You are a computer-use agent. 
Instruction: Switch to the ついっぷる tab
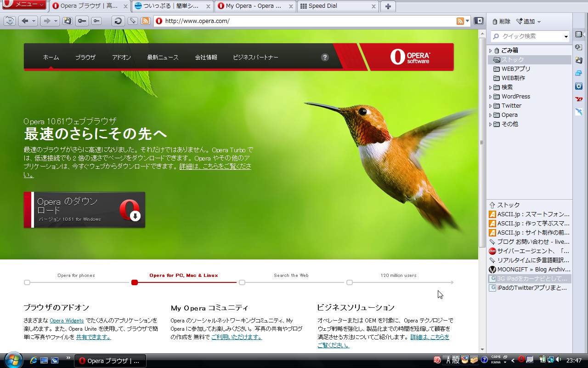173,6
